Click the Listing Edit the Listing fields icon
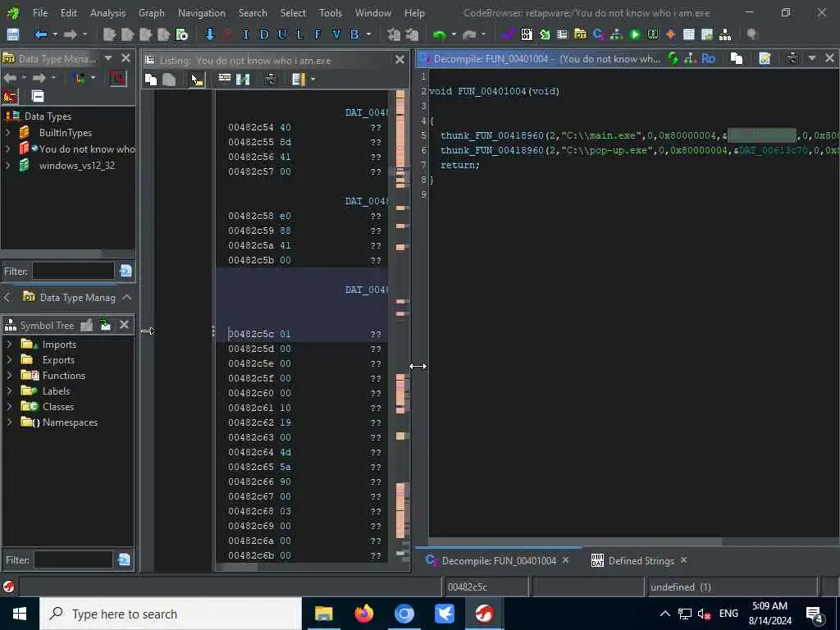Viewport: 840px width, 630px height. (x=225, y=80)
